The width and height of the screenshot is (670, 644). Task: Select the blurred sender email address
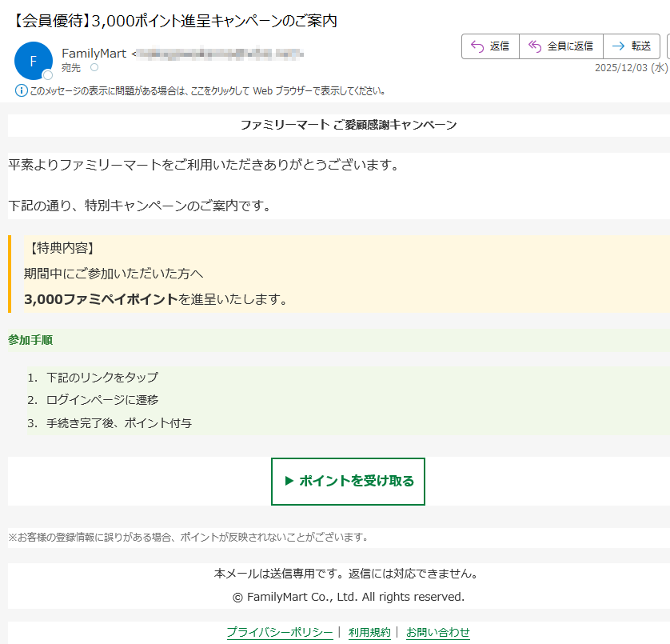[220, 54]
